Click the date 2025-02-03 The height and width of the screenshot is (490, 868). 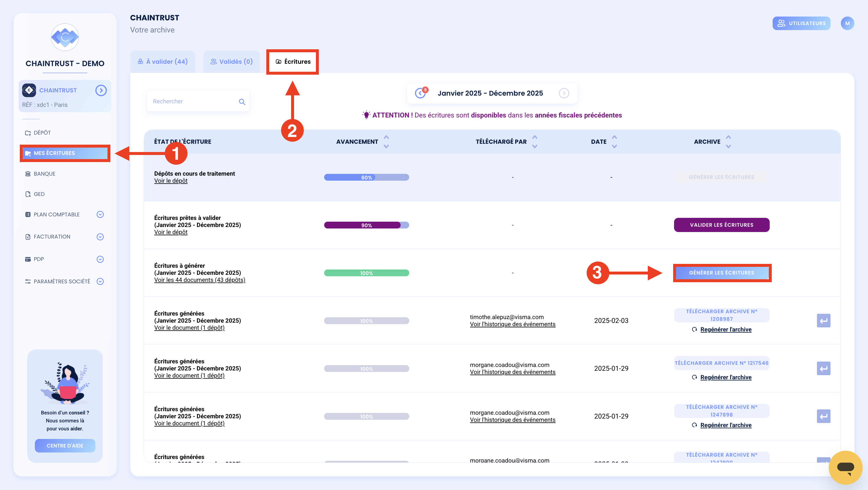coord(611,321)
